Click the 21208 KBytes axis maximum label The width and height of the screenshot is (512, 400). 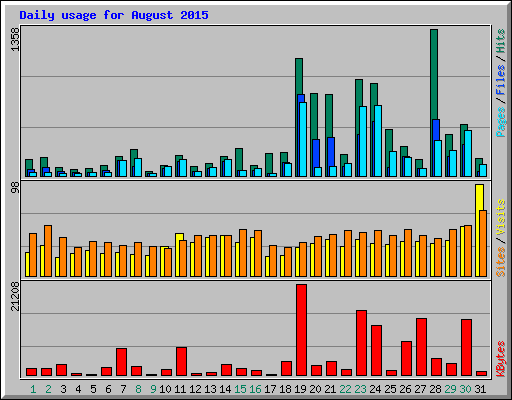point(15,296)
